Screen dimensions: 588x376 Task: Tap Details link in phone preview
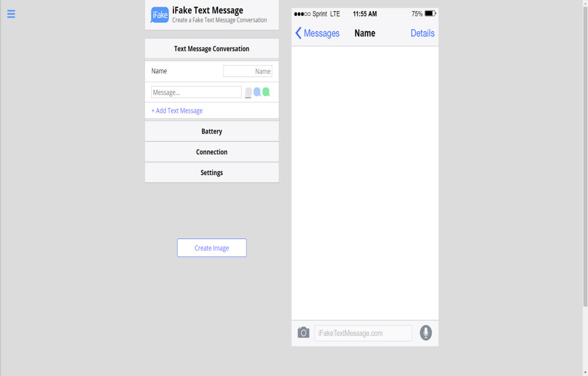pos(422,33)
